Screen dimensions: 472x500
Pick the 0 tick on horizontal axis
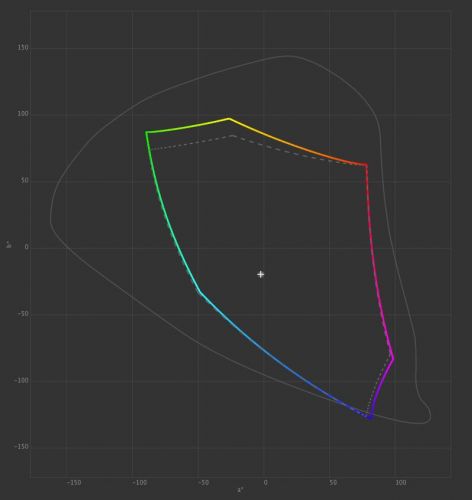265,483
